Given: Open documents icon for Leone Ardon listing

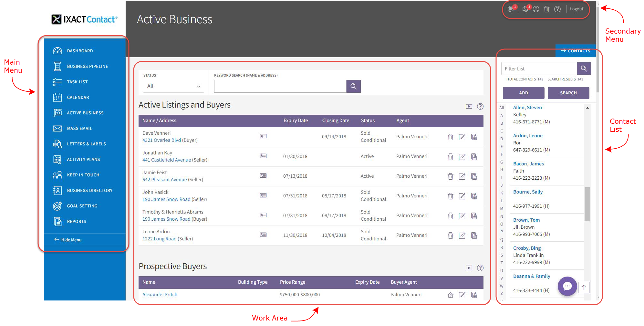Looking at the screenshot, I should point(474,236).
